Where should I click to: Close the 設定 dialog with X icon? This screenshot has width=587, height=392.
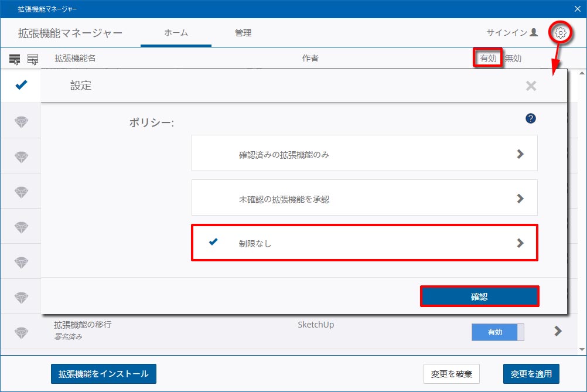tap(531, 86)
